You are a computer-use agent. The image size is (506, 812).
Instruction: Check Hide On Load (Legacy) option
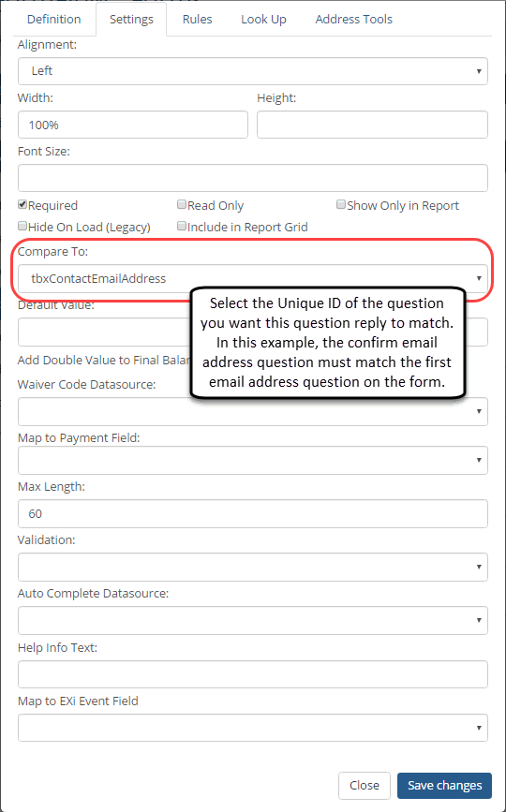tap(22, 226)
